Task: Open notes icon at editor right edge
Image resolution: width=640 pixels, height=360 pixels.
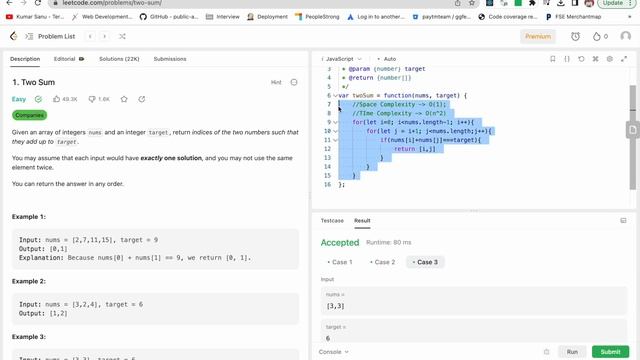Action: (633, 130)
